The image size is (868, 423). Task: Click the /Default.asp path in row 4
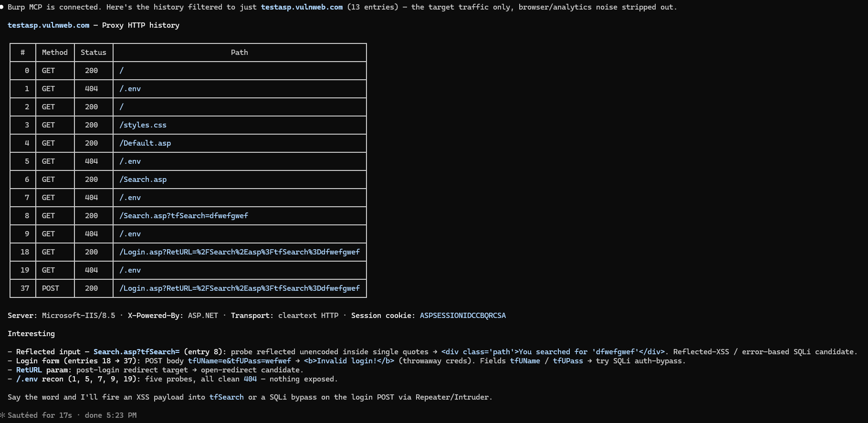[x=145, y=143]
